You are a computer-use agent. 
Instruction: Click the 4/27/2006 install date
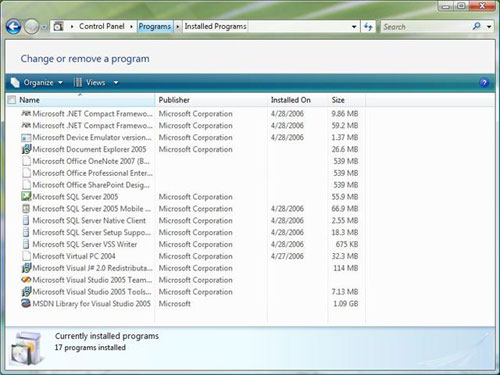point(287,256)
